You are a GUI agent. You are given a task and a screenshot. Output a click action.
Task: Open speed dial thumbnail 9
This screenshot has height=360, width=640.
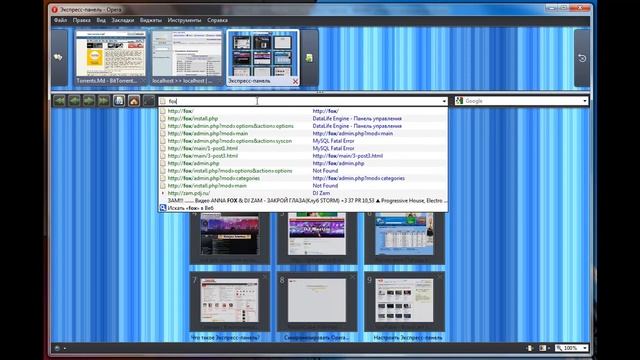click(x=404, y=301)
